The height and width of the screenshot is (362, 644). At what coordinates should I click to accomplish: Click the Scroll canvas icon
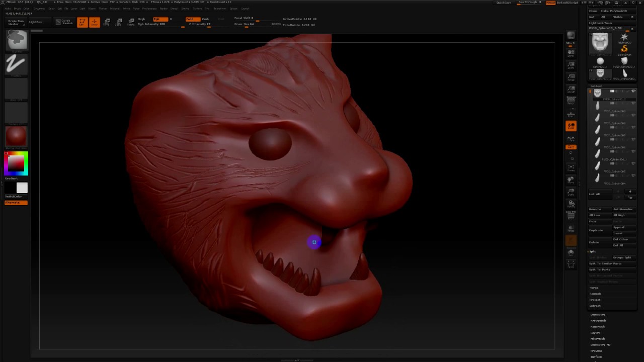click(571, 52)
